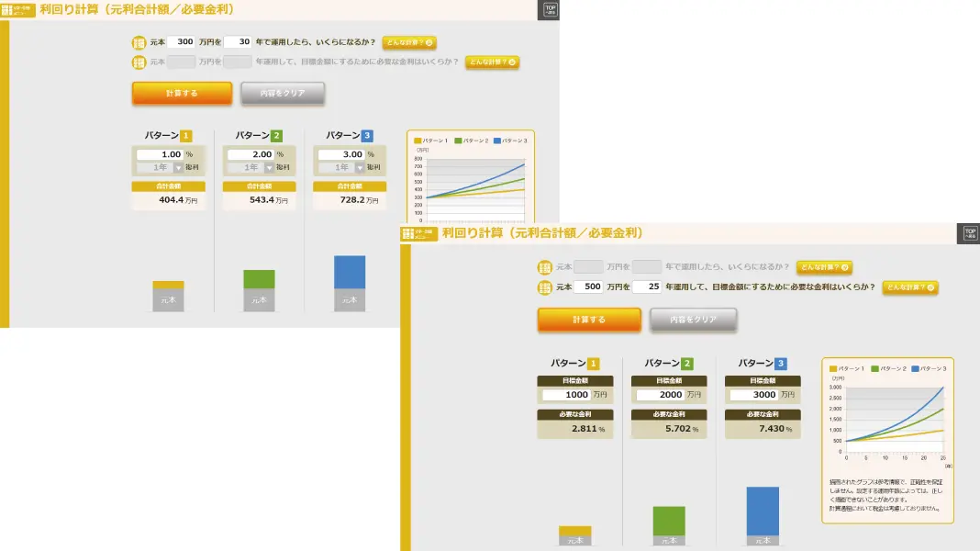Click disabled principal field in lower-right first row
Screen dimensions: 980x551
[x=588, y=267]
